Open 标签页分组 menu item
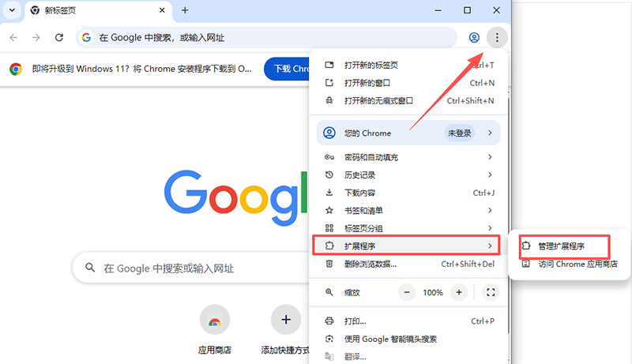Screen dimensions: 632x364 point(408,228)
